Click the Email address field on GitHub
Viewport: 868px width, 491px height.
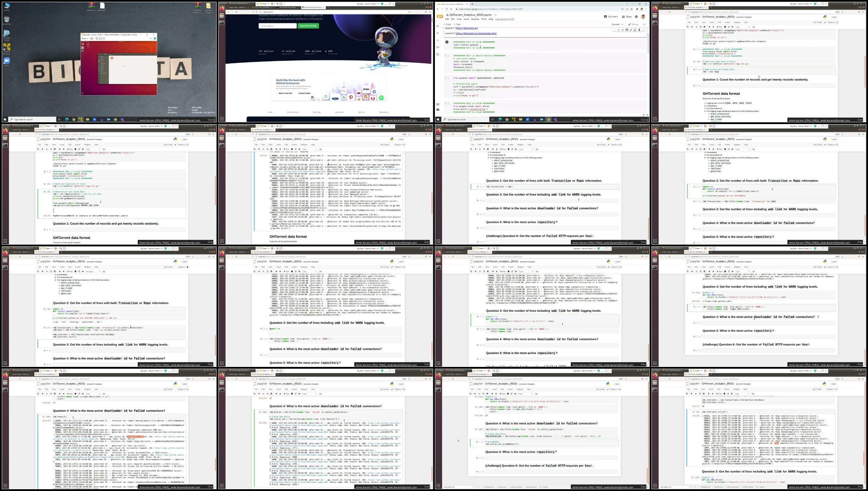click(277, 26)
